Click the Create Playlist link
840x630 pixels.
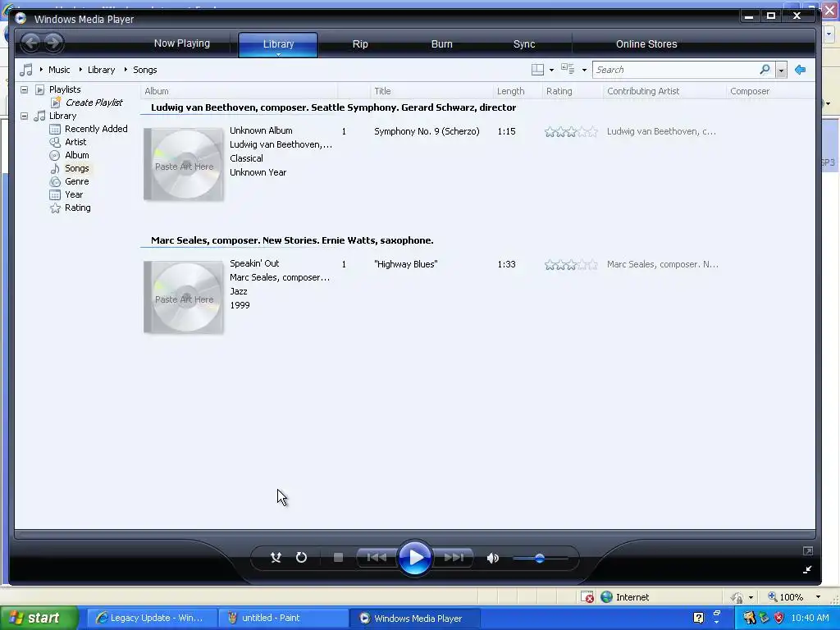point(94,103)
